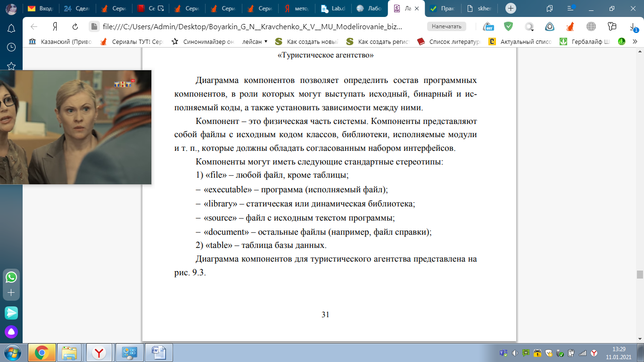Click the PDF vertical scrollbar thumb

pyautogui.click(x=640, y=275)
